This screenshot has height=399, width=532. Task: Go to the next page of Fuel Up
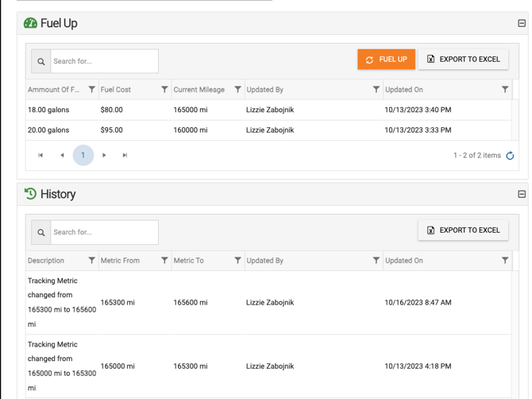tap(104, 156)
